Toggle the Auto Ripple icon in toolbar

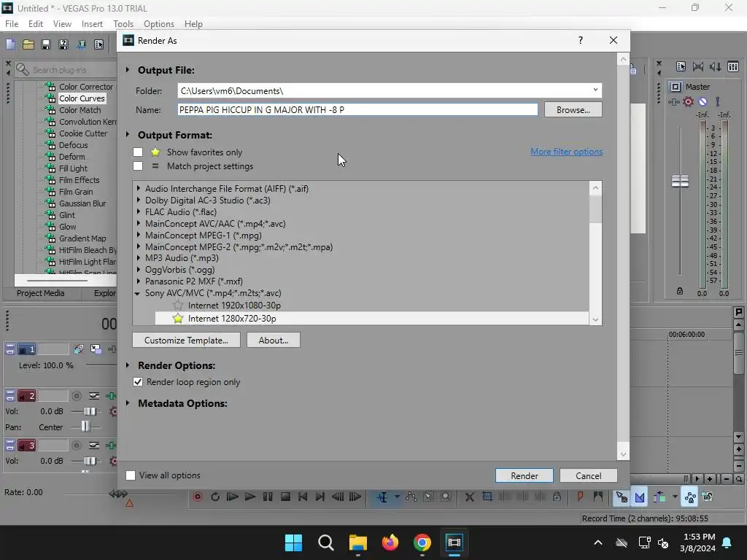pyautogui.click(x=659, y=497)
